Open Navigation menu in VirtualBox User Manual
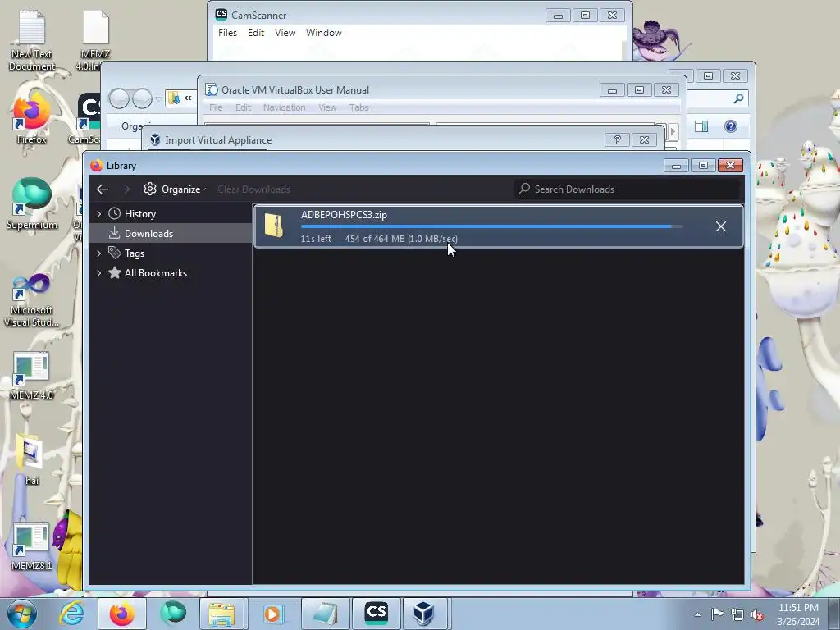This screenshot has height=630, width=840. click(x=284, y=107)
